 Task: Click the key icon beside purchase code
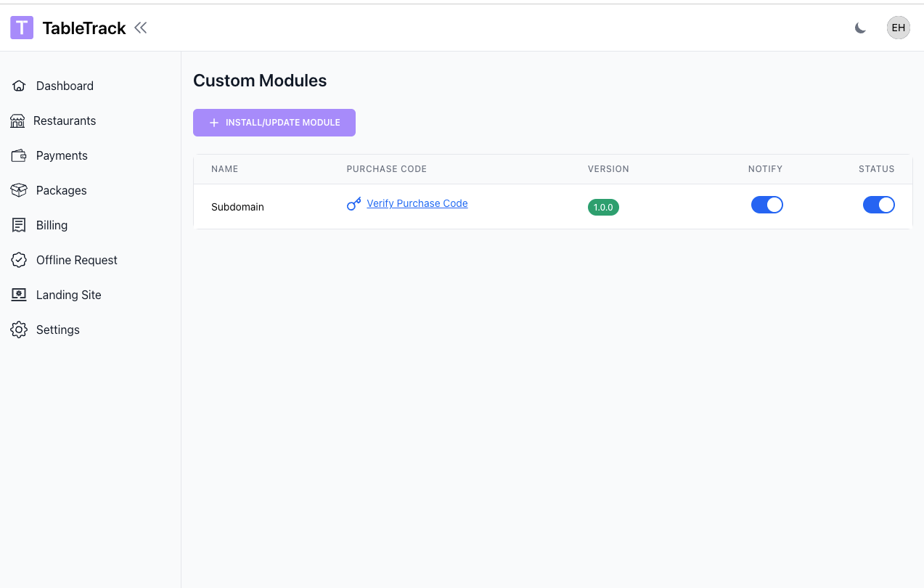click(353, 204)
